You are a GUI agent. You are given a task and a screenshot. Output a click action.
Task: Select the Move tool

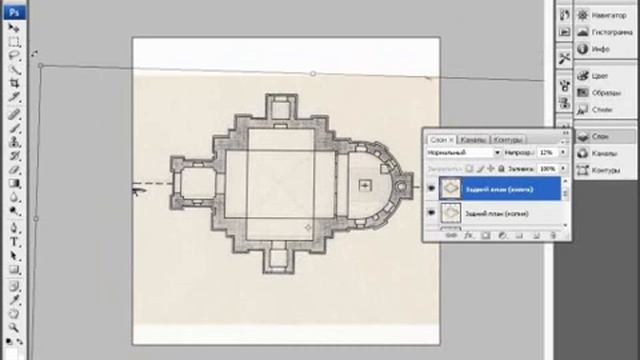tap(14, 28)
